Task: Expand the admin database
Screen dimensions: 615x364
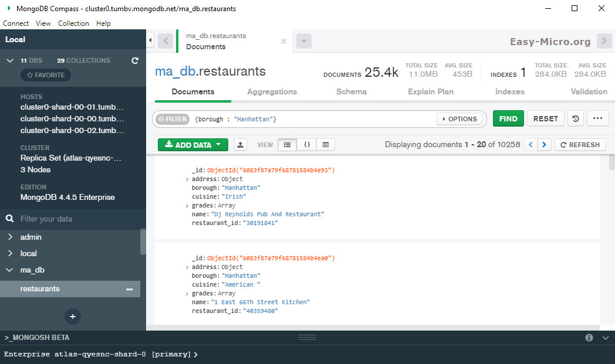Action: pos(10,237)
